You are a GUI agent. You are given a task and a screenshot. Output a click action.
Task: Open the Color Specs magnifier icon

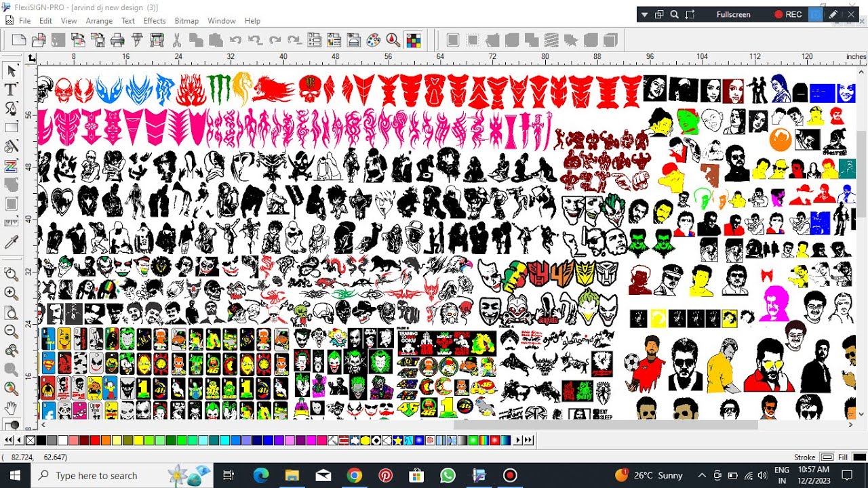pos(393,41)
